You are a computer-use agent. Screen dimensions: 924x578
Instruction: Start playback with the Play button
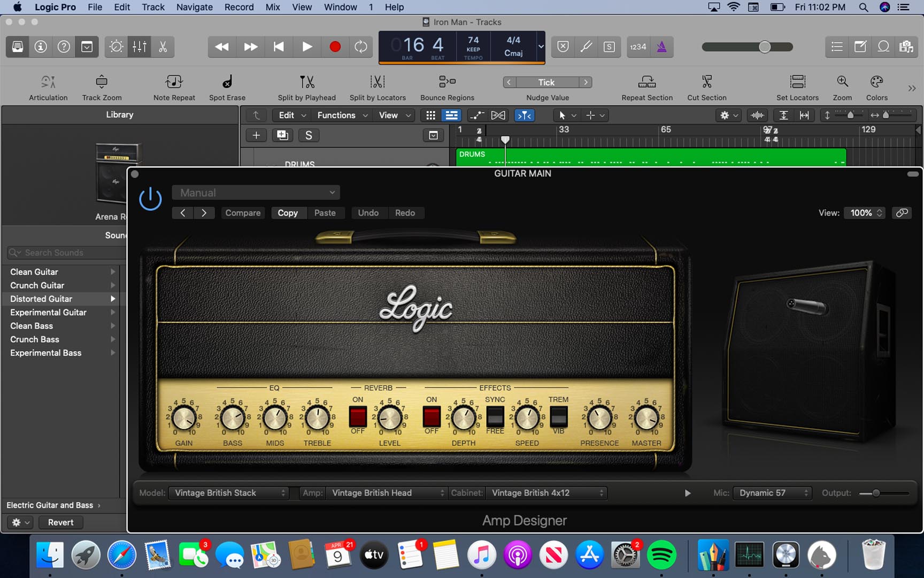point(307,47)
